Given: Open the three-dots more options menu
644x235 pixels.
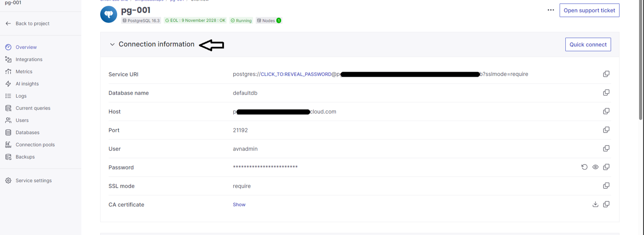Looking at the screenshot, I should [x=551, y=10].
